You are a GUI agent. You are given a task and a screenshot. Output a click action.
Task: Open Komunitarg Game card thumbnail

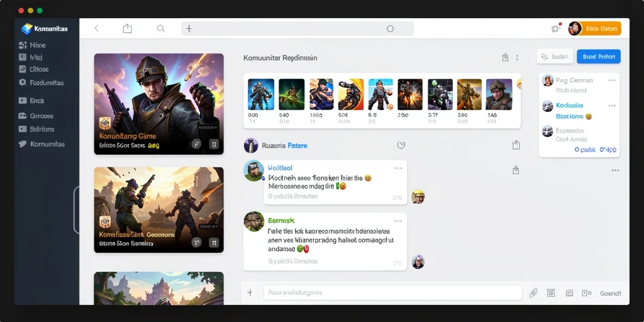click(158, 104)
